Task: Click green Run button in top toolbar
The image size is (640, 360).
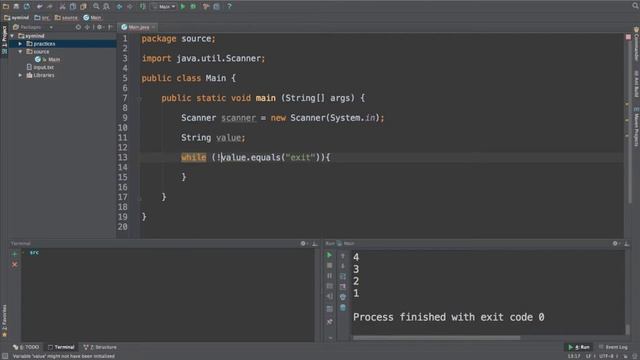Action: (x=182, y=7)
